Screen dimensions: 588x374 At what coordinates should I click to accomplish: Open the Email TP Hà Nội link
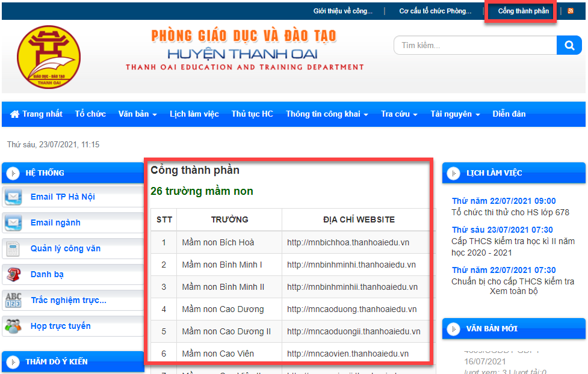[63, 197]
